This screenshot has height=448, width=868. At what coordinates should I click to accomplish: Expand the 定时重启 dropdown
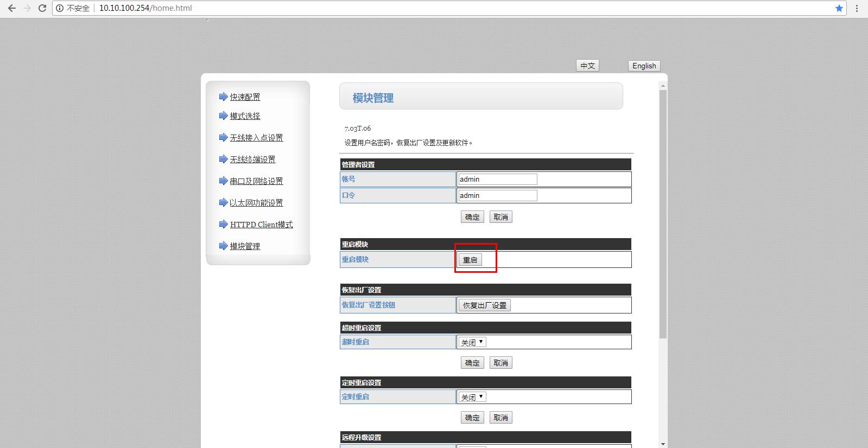pos(472,397)
